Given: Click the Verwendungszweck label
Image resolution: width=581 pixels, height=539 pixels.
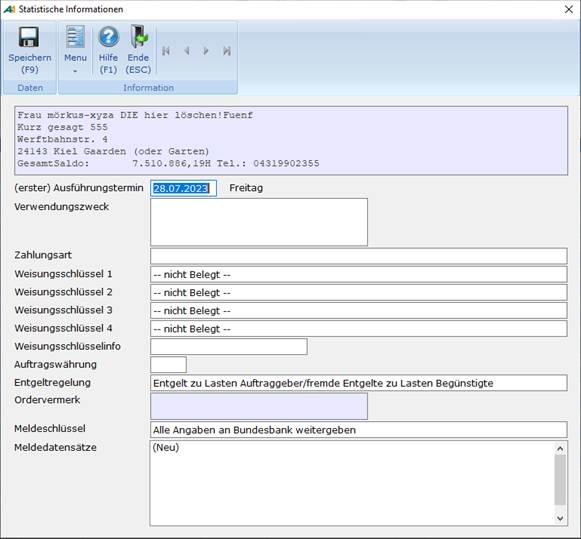Looking at the screenshot, I should tap(62, 207).
